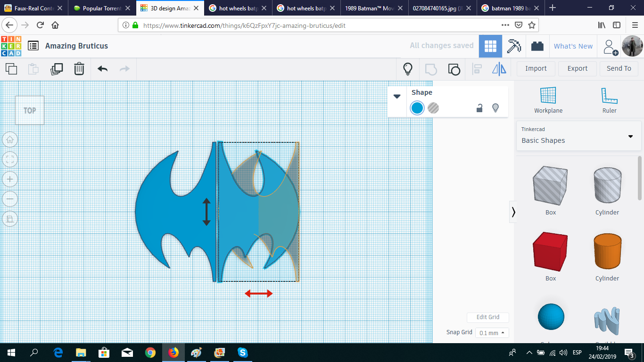
Task: Open the What's New menu
Action: point(573,46)
